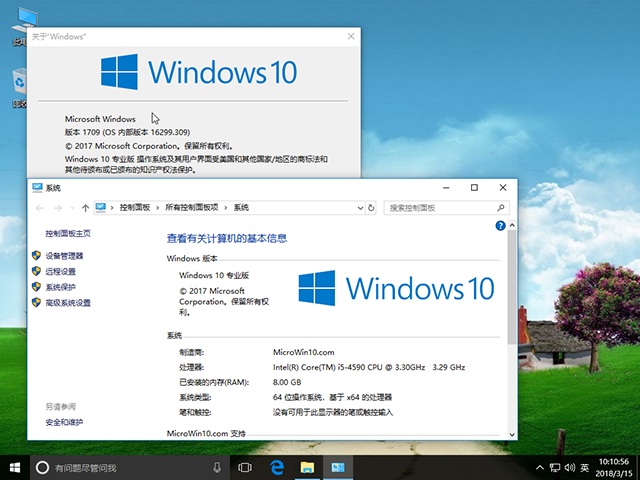Image resolution: width=640 pixels, height=480 pixels.
Task: Click the network tray icon
Action: 555,468
